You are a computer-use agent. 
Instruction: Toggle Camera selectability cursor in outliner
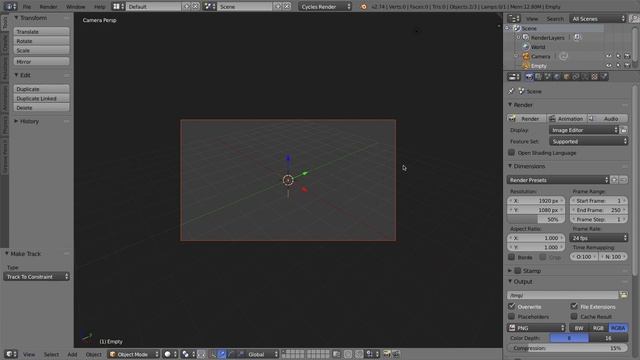point(618,56)
